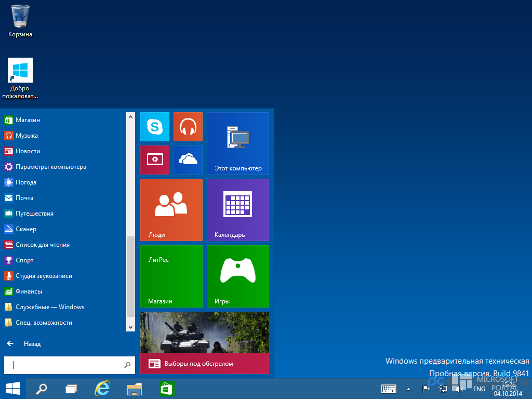
Task: Open Параметры компьютера from the list
Action: 64,167
